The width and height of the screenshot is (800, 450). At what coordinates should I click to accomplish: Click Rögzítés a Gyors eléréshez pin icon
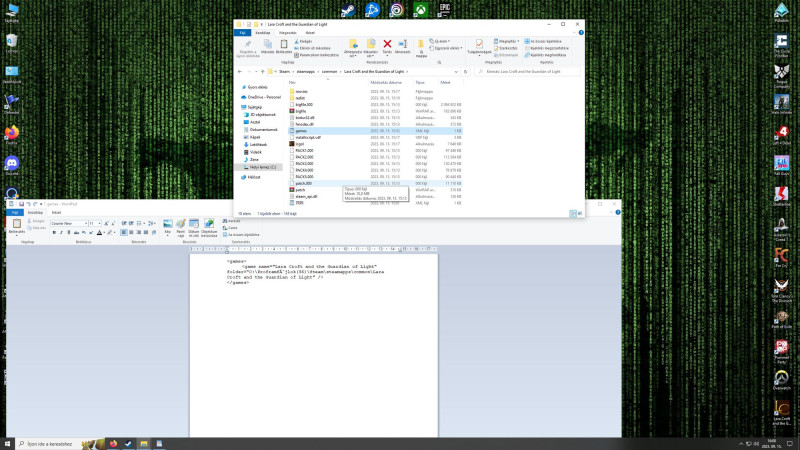(248, 45)
